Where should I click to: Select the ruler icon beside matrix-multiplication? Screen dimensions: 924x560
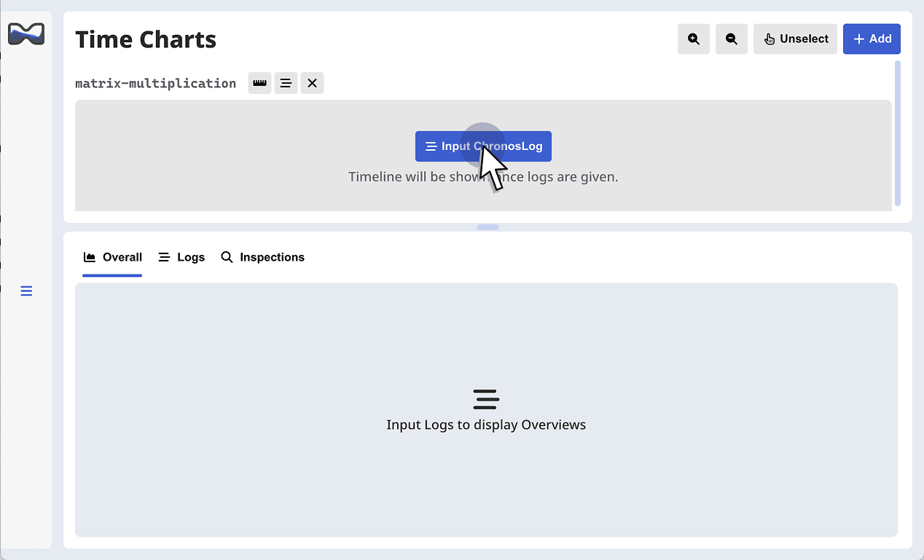coord(259,82)
